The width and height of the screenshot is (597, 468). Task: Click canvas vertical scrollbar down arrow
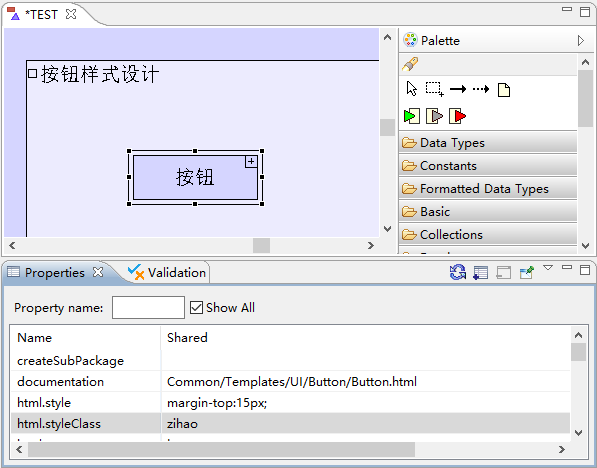click(x=387, y=228)
